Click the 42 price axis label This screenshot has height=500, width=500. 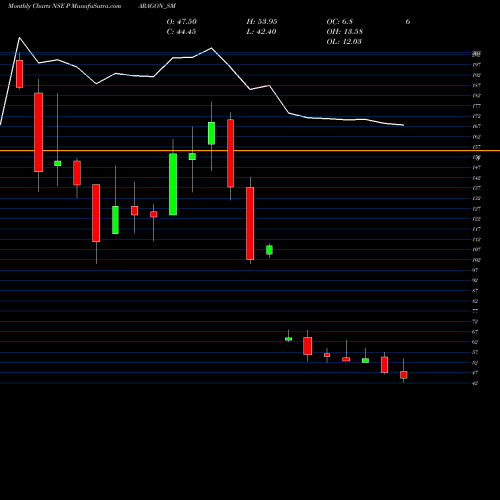475,383
